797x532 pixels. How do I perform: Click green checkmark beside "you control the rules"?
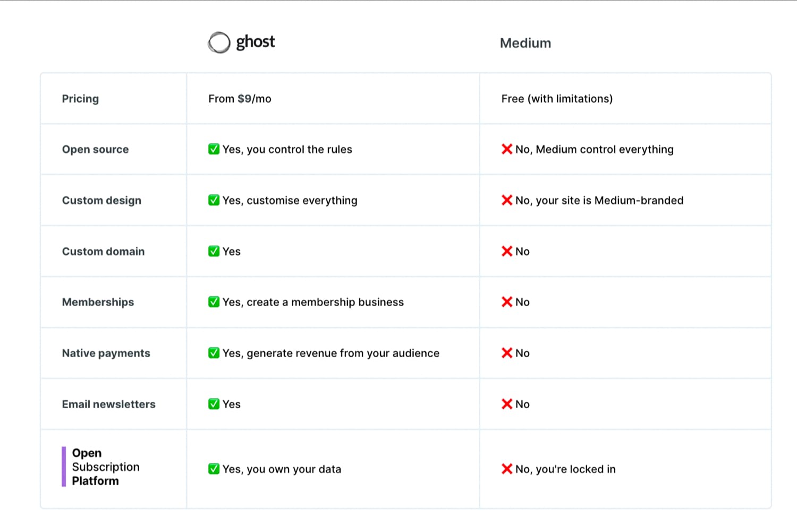coord(214,149)
